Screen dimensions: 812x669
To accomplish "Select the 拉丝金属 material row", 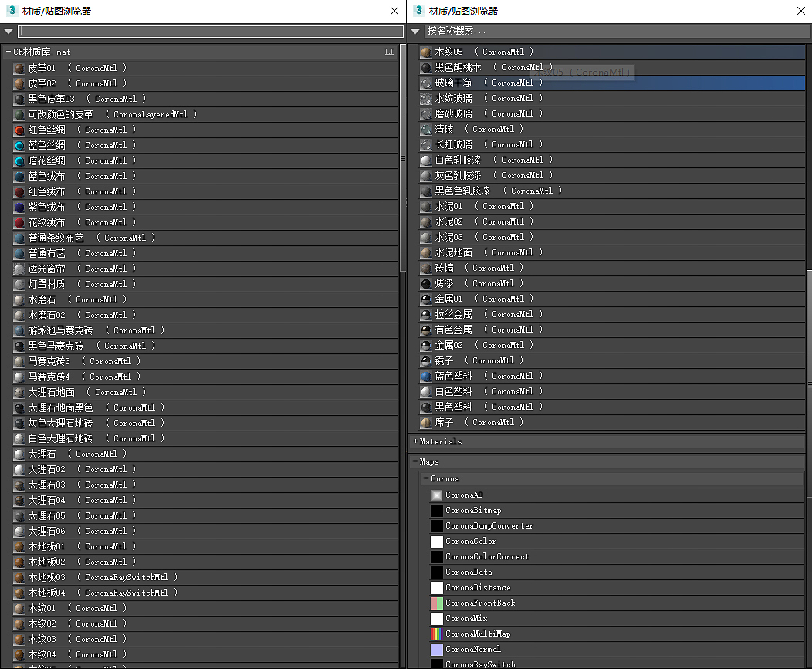I will tap(612, 314).
